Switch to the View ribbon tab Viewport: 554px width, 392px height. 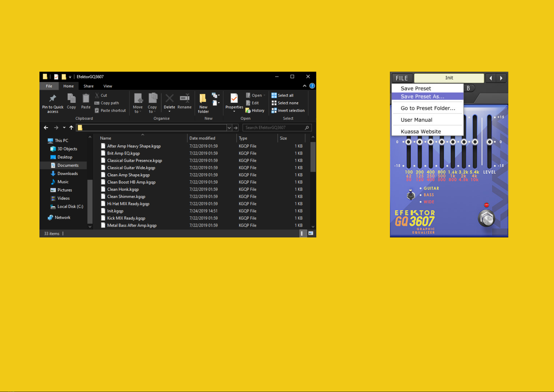coord(108,86)
